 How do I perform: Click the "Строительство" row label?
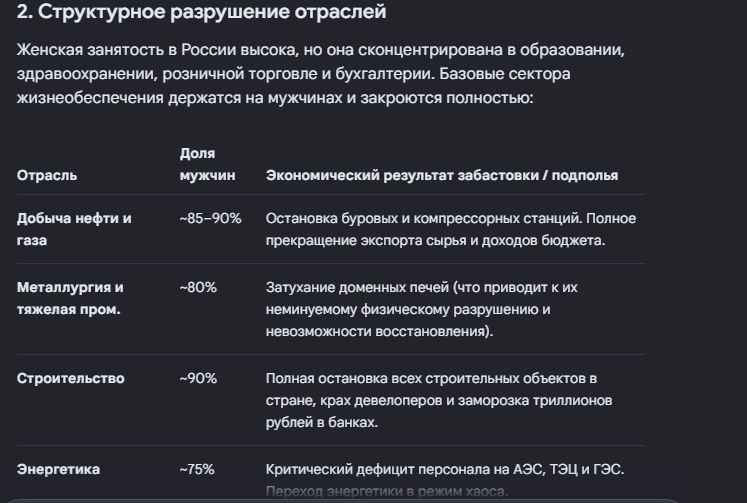point(71,378)
